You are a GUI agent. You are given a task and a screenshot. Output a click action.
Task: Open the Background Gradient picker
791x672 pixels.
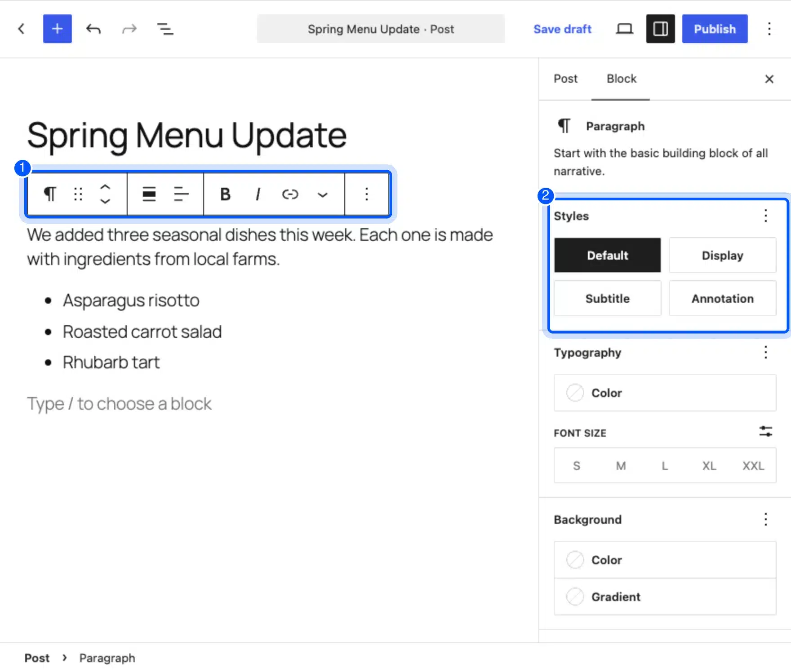[x=665, y=597]
